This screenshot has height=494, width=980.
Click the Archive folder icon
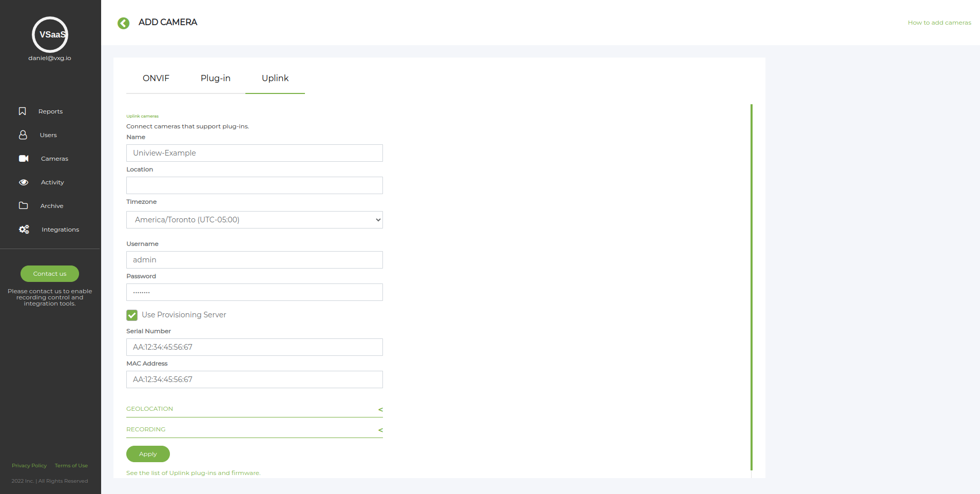(24, 206)
